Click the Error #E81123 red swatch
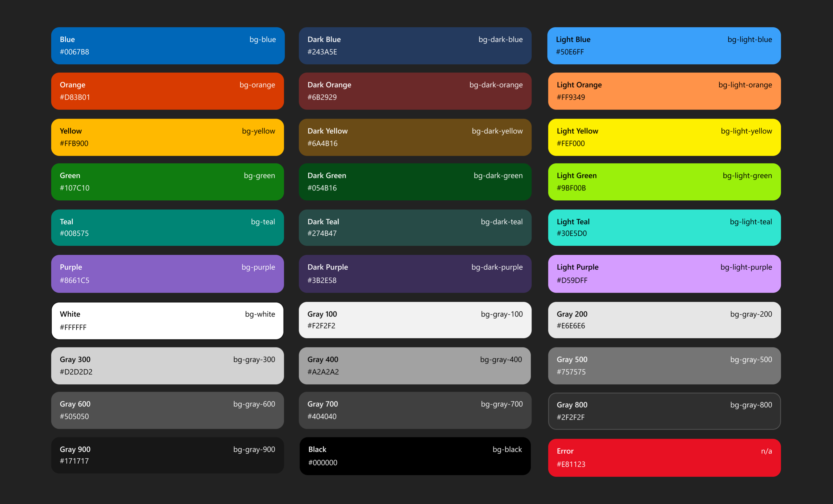Screen dimensions: 833x504 (x=664, y=457)
